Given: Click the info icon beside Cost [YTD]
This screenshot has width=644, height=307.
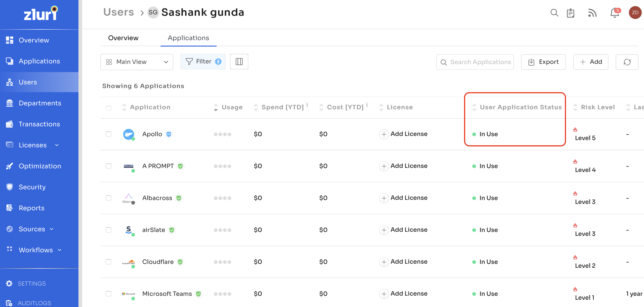Looking at the screenshot, I should click(x=367, y=105).
